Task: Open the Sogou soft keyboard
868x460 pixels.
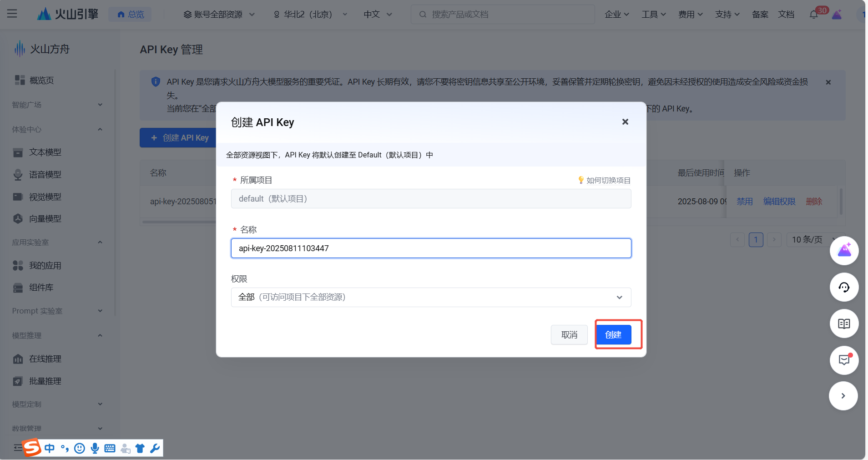Action: 110,449
